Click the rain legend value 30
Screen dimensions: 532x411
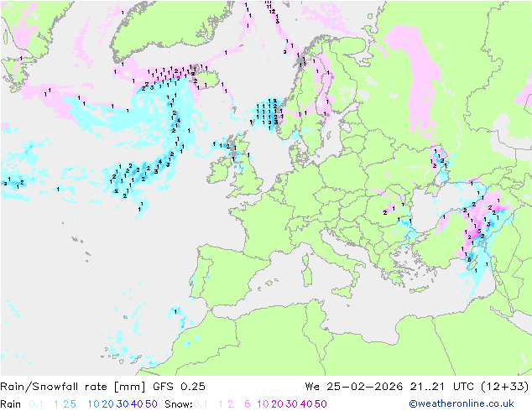click(123, 404)
